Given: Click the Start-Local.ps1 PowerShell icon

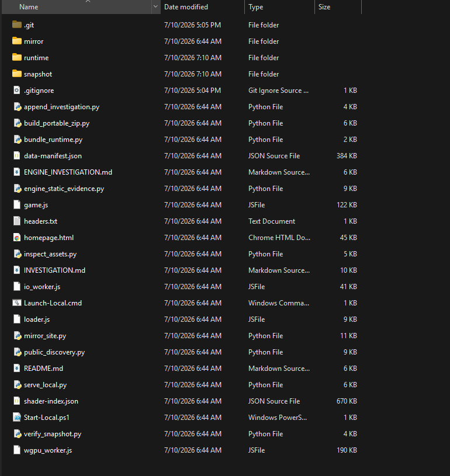Looking at the screenshot, I should (x=17, y=418).
